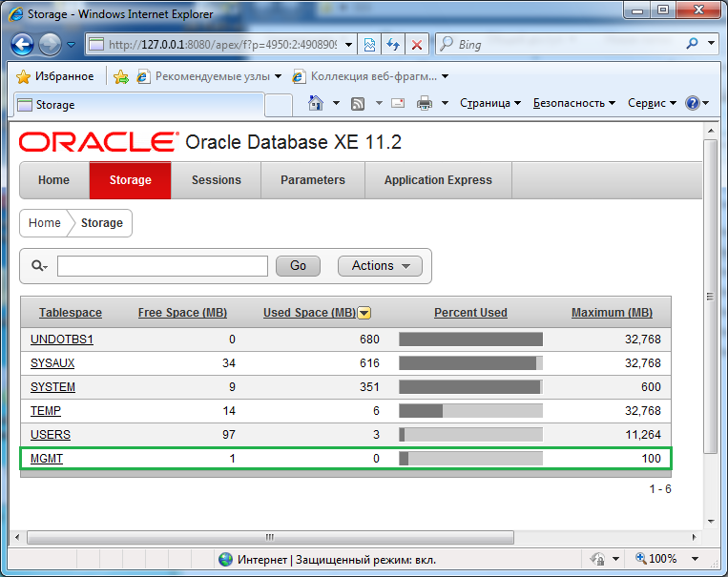The height and width of the screenshot is (577, 728).
Task: Click the Go button
Action: pos(298,266)
